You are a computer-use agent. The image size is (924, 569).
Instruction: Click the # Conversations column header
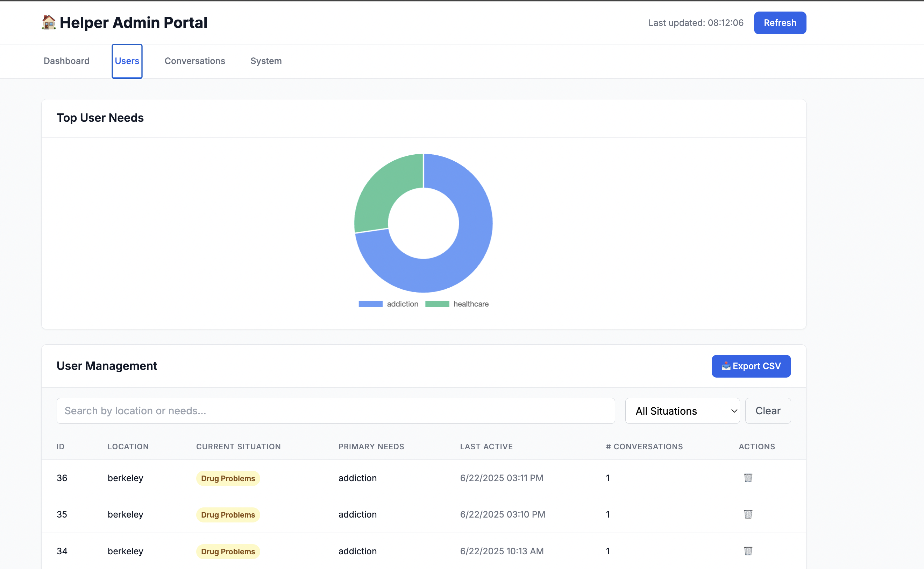coord(644,447)
